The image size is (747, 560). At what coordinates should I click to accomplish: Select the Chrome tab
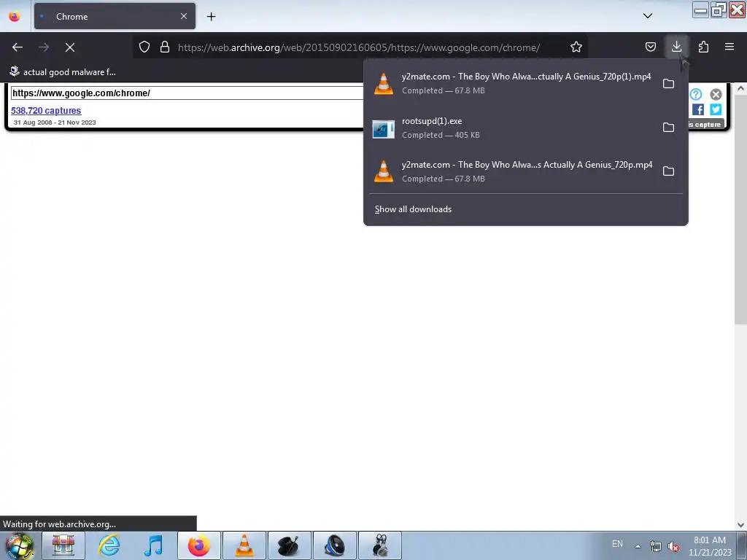(x=115, y=16)
